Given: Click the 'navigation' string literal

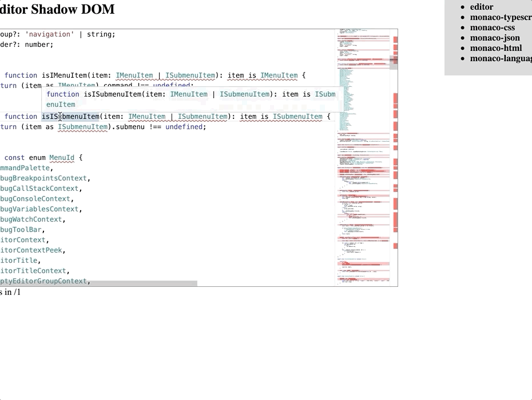Looking at the screenshot, I should [x=50, y=34].
